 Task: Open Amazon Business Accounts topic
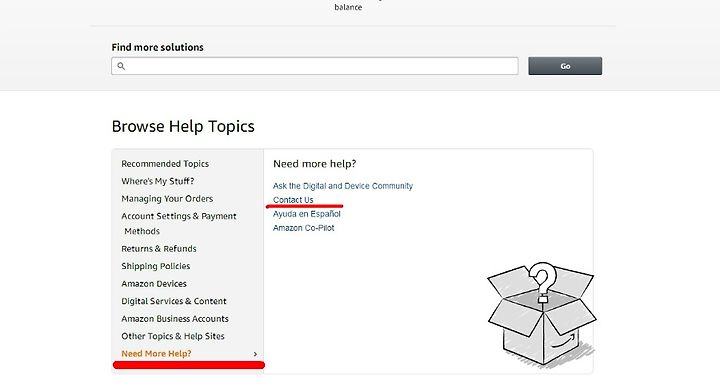click(x=175, y=319)
